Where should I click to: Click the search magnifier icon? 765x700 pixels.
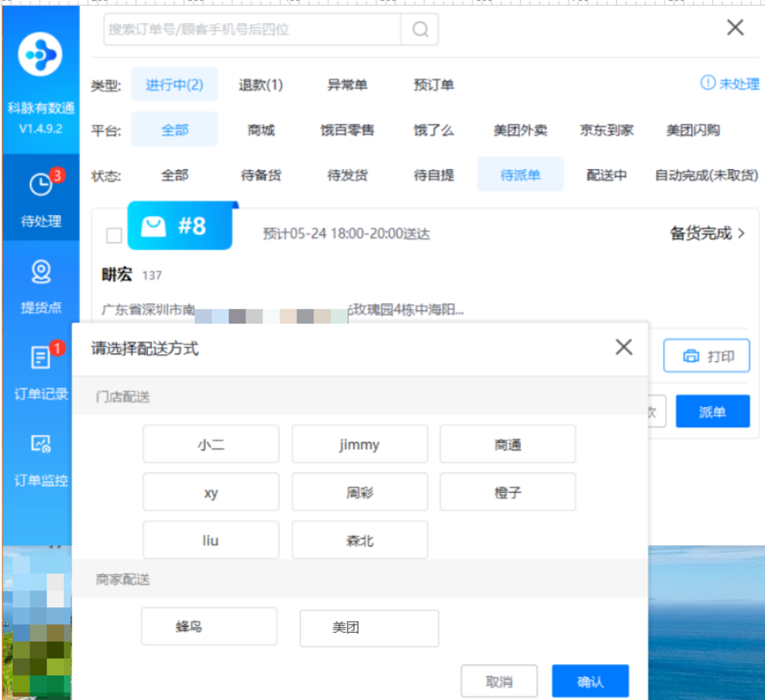(x=420, y=28)
